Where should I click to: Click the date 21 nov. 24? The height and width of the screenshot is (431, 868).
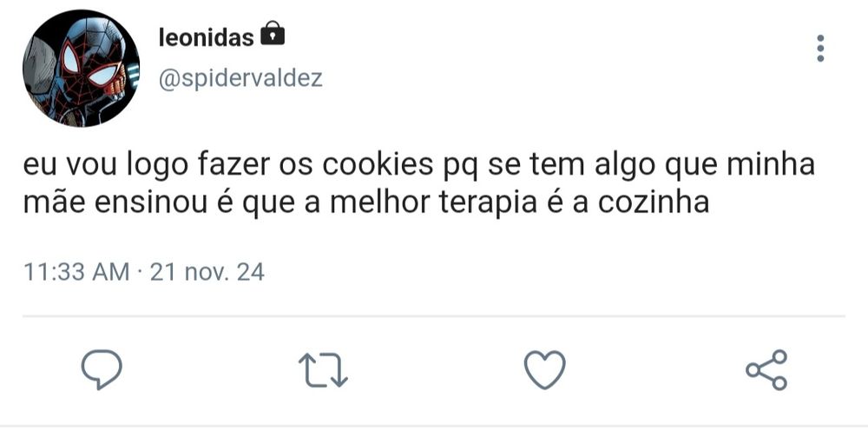pyautogui.click(x=207, y=272)
